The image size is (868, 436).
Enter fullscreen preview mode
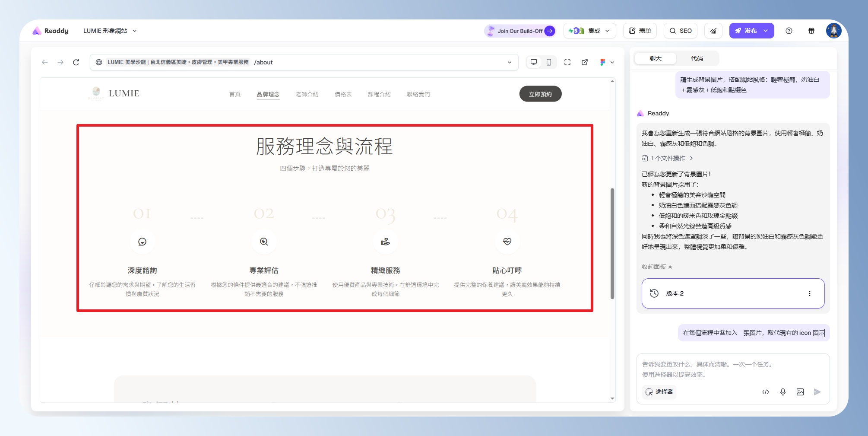[567, 62]
